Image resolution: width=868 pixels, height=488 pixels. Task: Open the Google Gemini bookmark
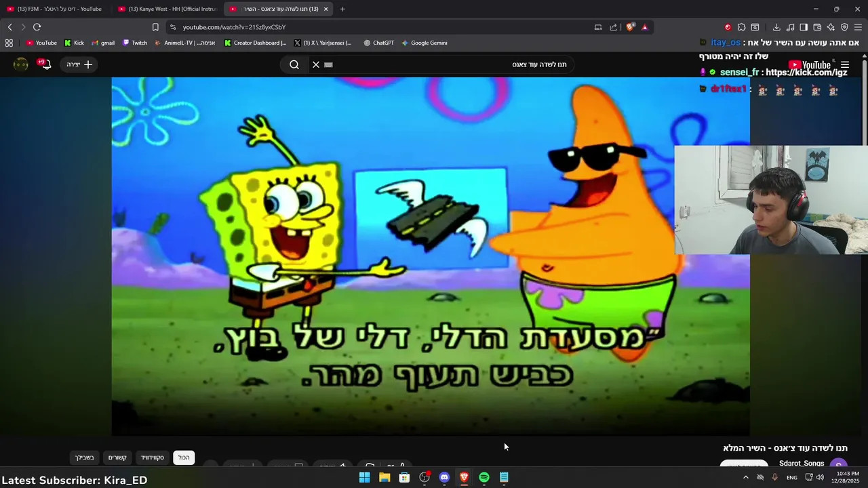pos(424,43)
